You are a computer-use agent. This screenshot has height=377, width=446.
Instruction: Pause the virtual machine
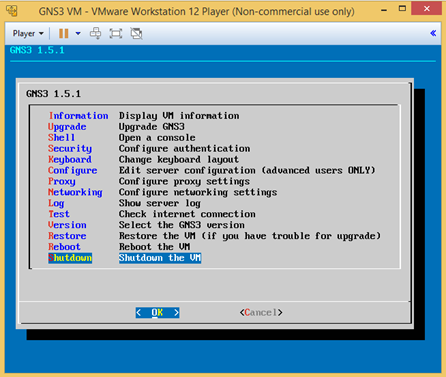[x=63, y=33]
